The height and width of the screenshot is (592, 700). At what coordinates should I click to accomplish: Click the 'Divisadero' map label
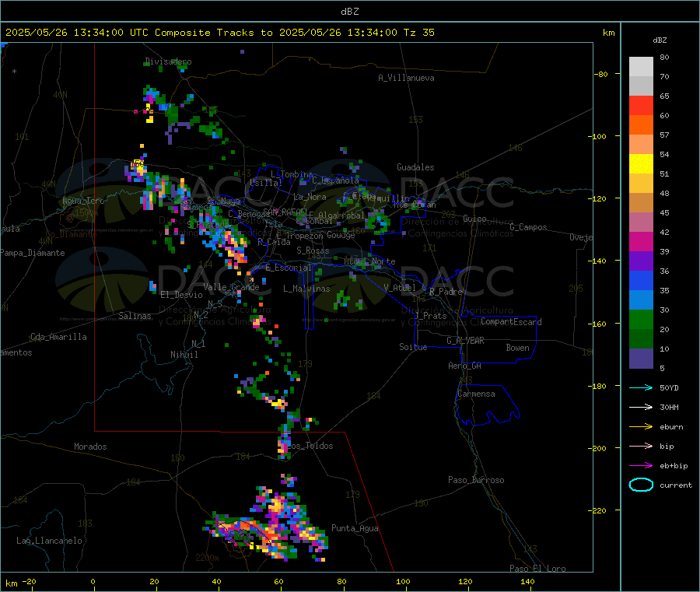click(168, 61)
